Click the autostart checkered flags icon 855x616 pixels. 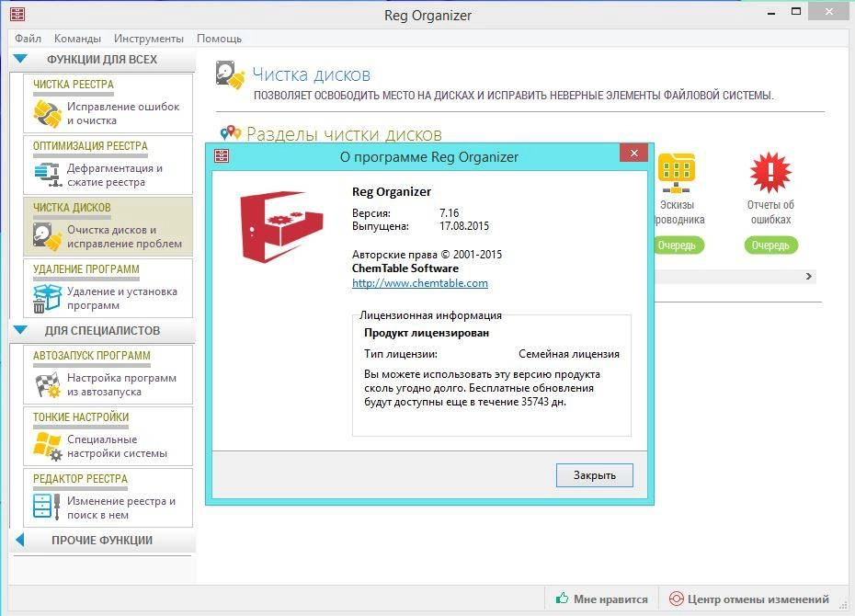coord(48,385)
